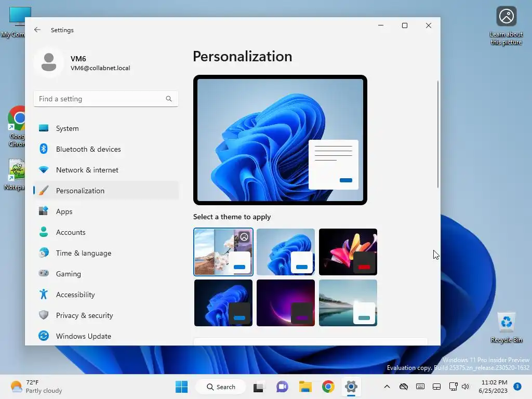
Task: Maximize the Settings window
Action: pos(404,25)
